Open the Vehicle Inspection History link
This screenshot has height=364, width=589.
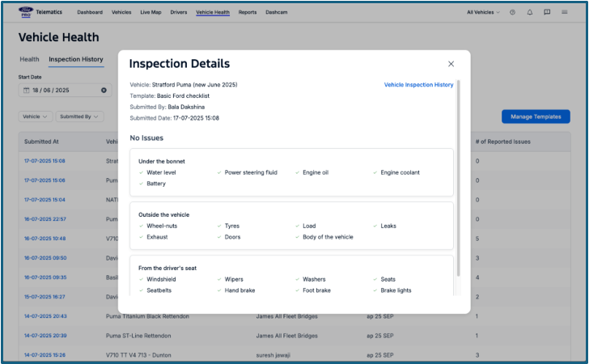coord(418,85)
